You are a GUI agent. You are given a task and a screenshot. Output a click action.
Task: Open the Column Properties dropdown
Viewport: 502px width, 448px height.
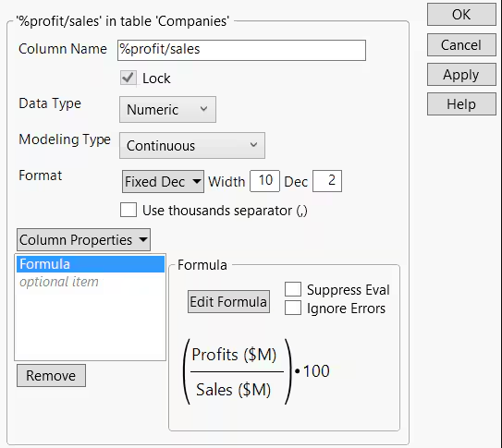[x=83, y=239]
